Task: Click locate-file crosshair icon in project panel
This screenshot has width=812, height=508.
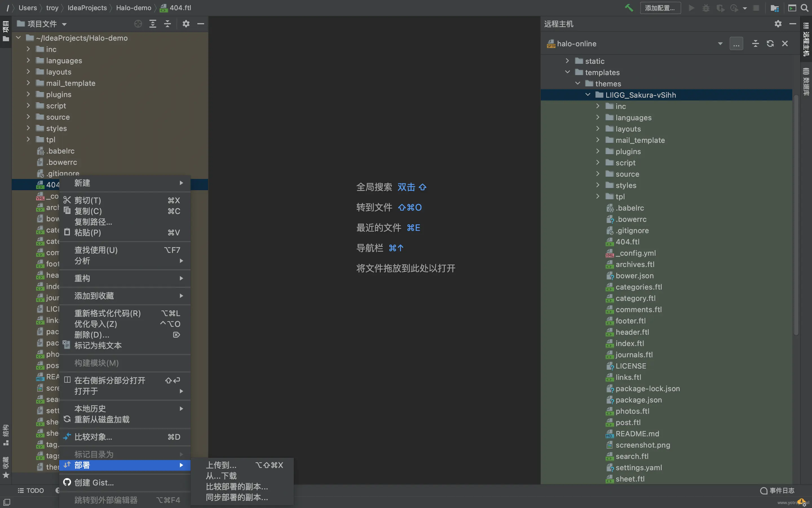Action: tap(138, 24)
